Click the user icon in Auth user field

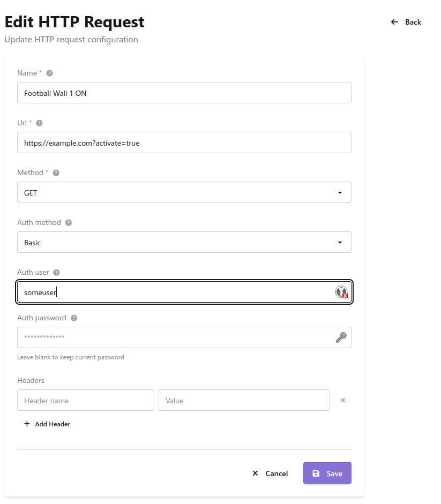[341, 292]
